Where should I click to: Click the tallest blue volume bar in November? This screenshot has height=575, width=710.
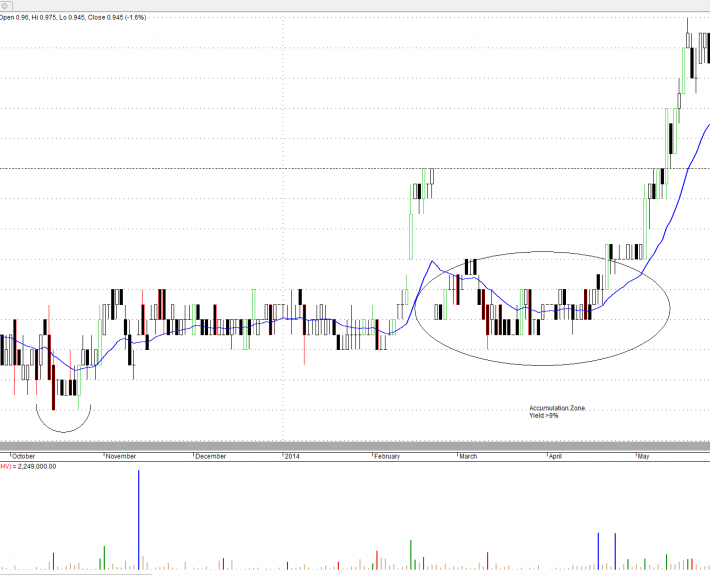coord(138,520)
